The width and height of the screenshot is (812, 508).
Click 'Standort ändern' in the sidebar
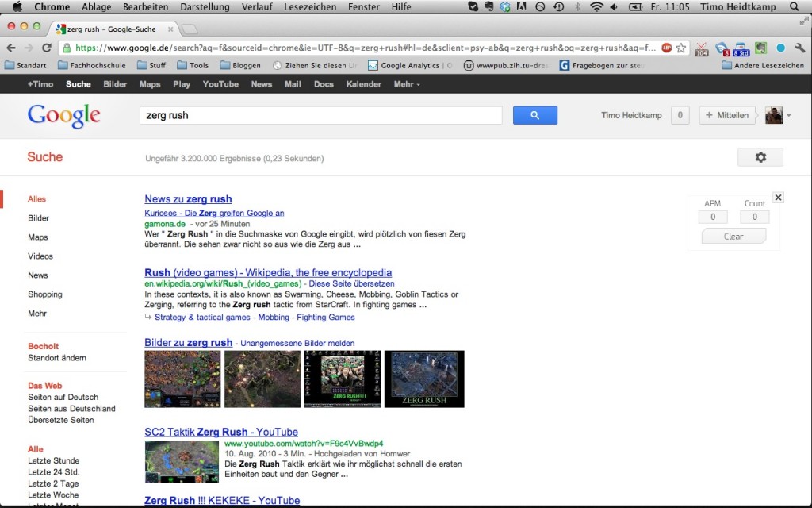57,358
